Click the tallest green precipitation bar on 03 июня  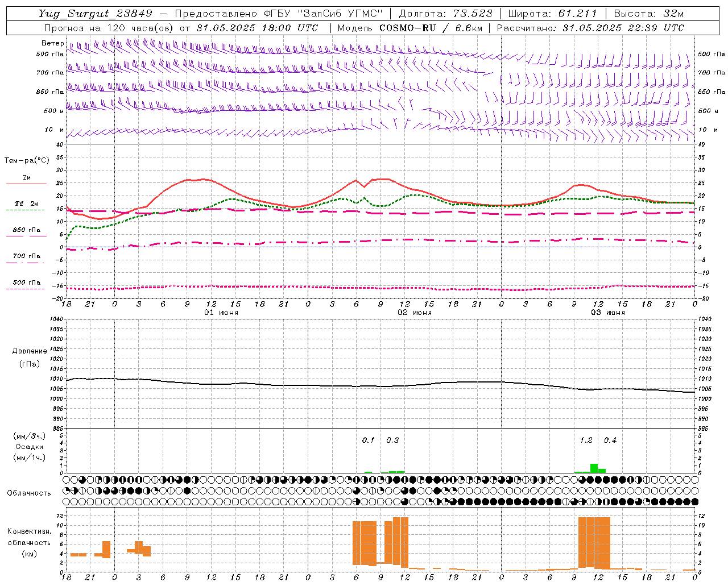(x=594, y=468)
